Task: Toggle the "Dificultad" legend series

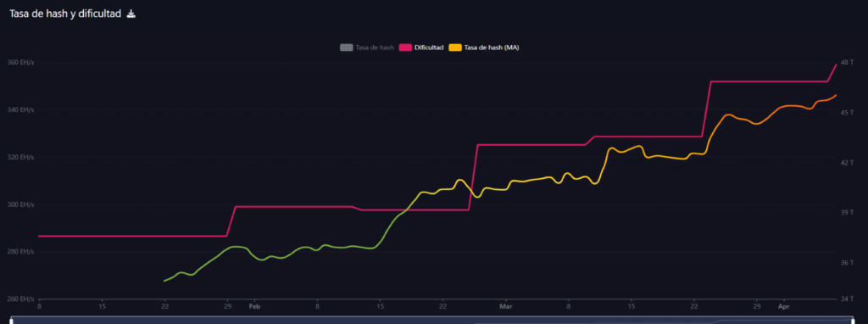Action: click(x=421, y=47)
